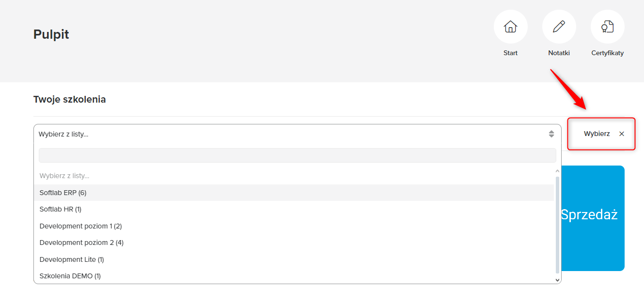Click the list scrollbar down arrow

click(x=557, y=280)
